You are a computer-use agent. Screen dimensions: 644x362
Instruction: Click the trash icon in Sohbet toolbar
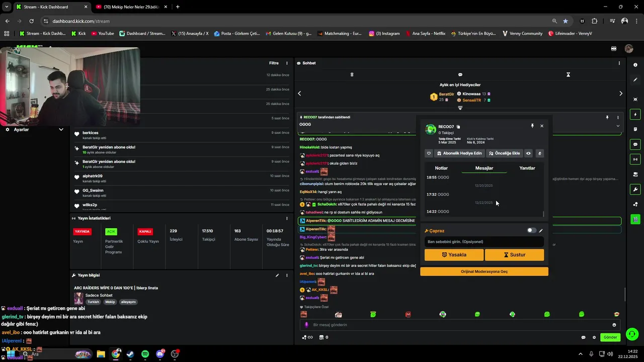tap(352, 74)
